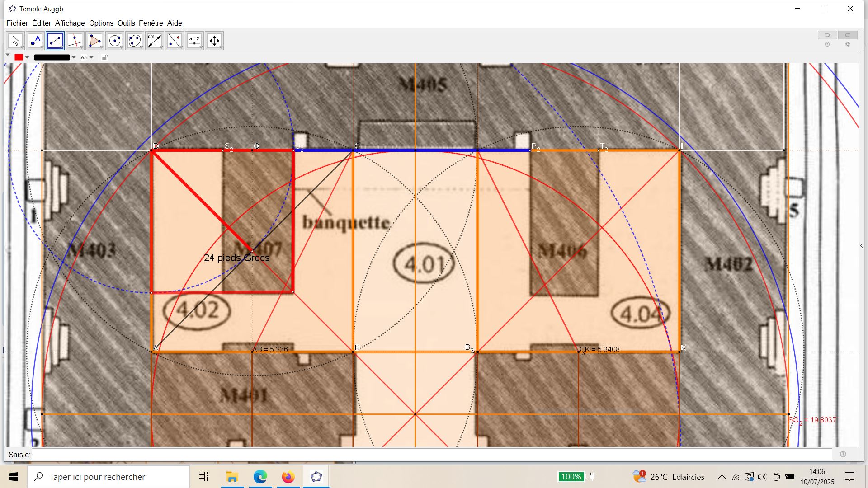868x488 pixels.
Task: Select the Point tool
Action: [35, 41]
